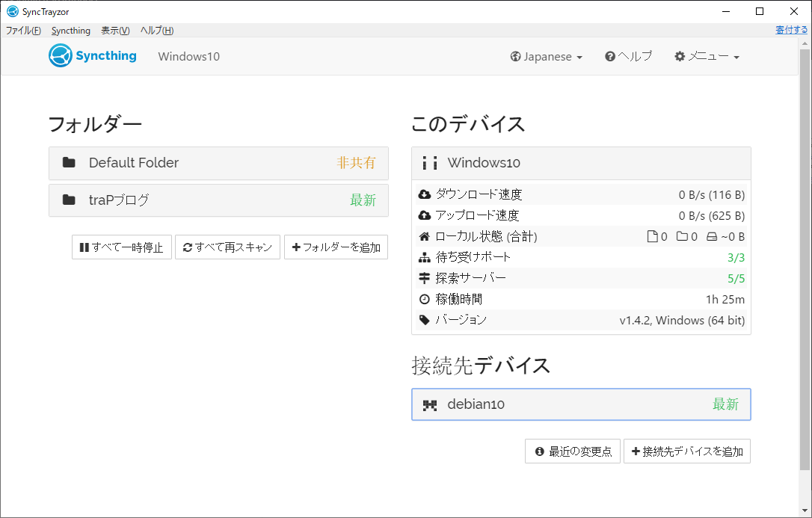Click the scrollbar down arrow
Image resolution: width=812 pixels, height=518 pixels.
pyautogui.click(x=805, y=511)
